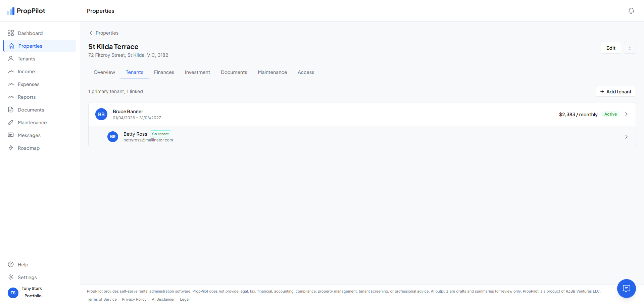Open the Tony Stark TS avatar
This screenshot has height=306, width=644.
(13, 293)
